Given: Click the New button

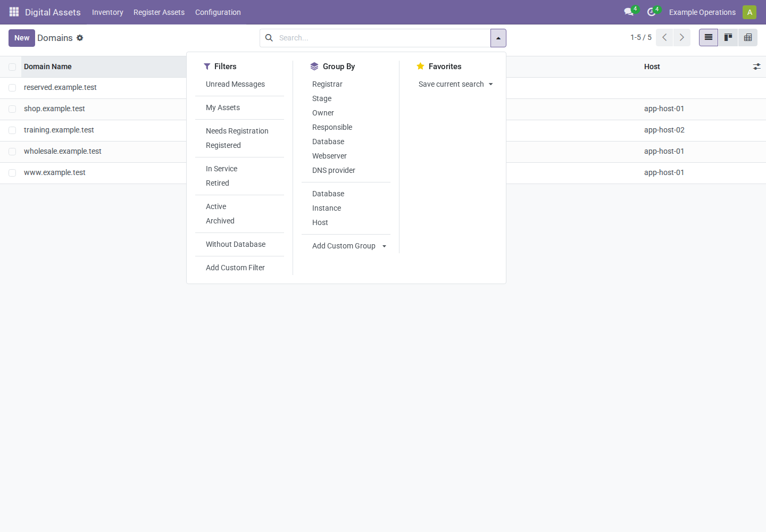Looking at the screenshot, I should [x=22, y=38].
